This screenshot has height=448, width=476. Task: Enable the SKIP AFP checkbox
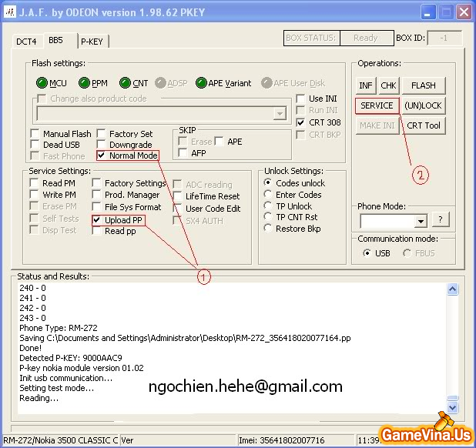coord(183,153)
